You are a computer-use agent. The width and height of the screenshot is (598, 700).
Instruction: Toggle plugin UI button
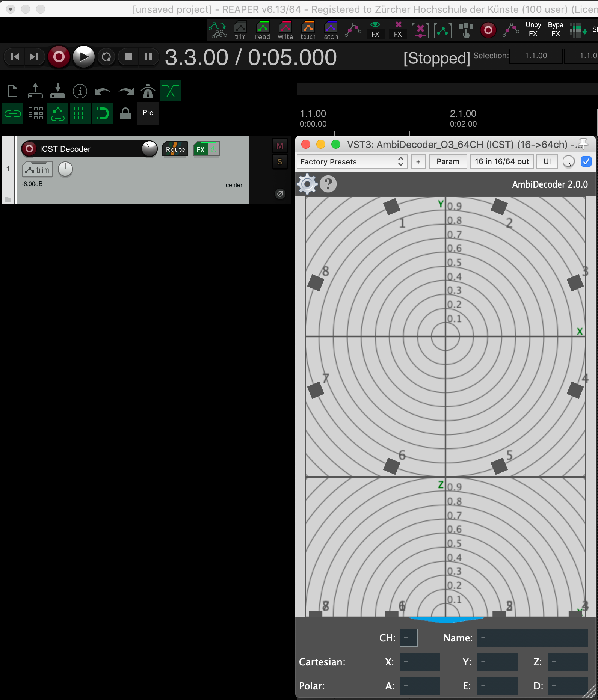[x=547, y=161]
